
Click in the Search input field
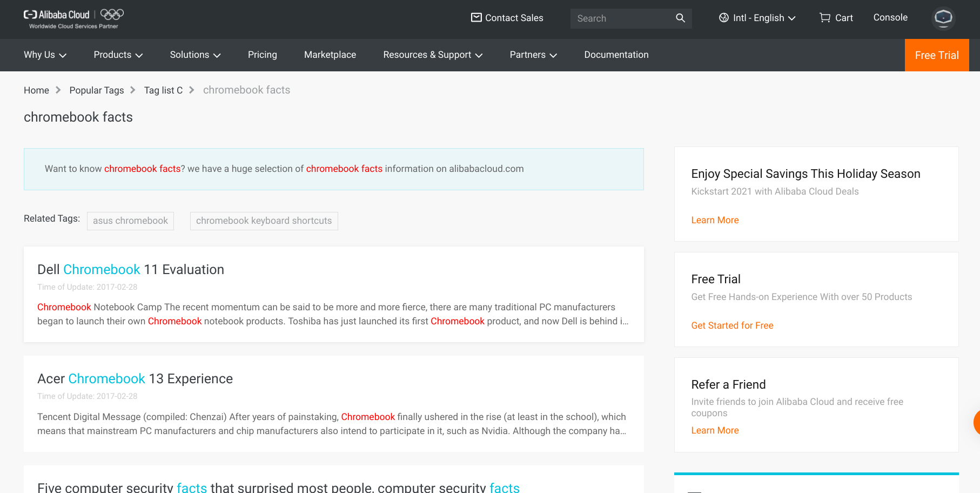(621, 18)
